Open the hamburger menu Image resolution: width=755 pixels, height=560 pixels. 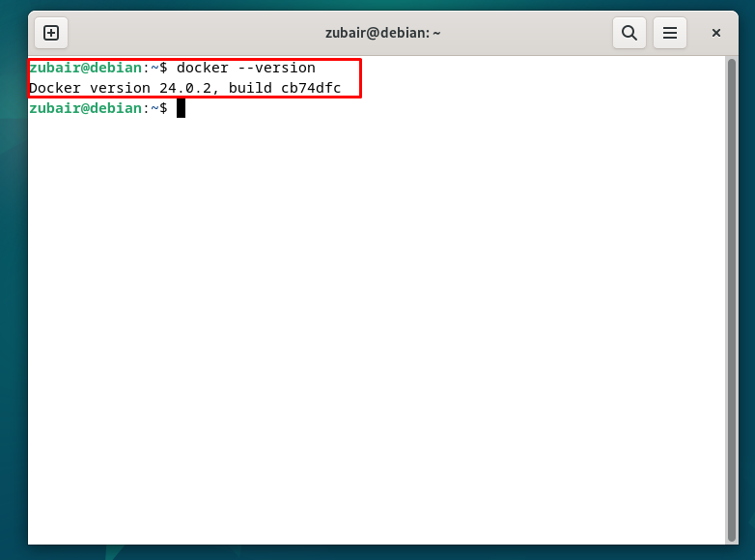[x=669, y=33]
